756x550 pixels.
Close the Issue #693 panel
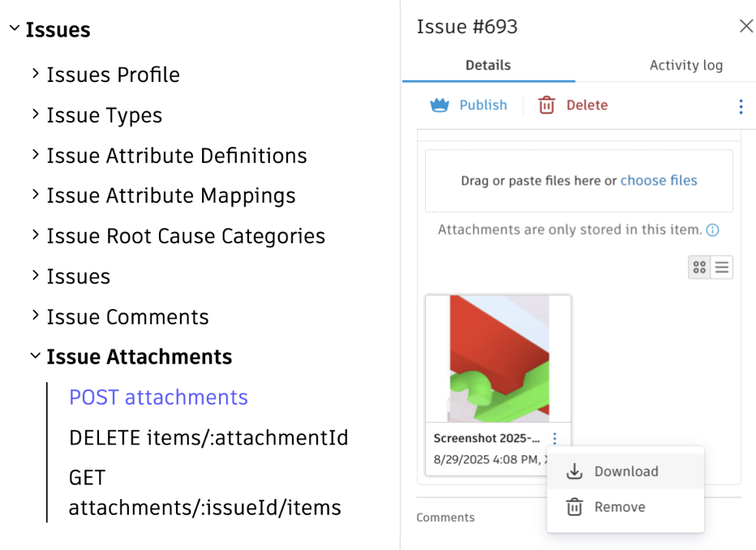click(746, 25)
